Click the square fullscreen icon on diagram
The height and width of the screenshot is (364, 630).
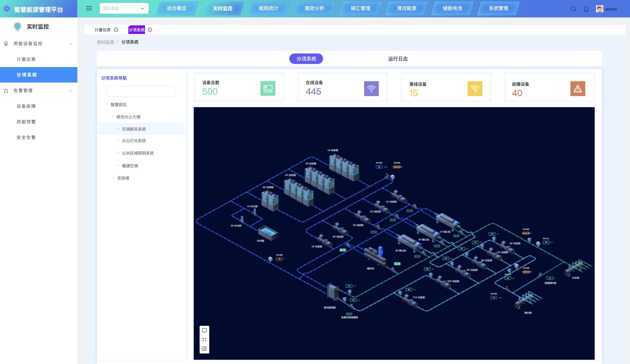pos(204,330)
